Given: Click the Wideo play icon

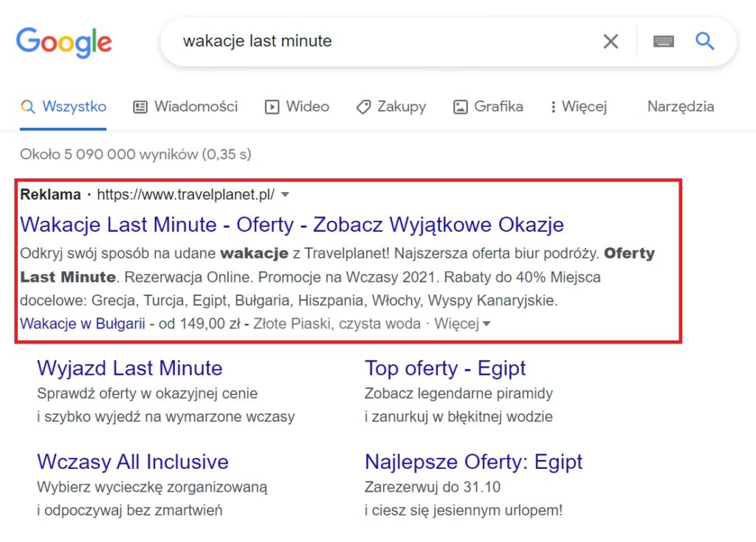Looking at the screenshot, I should pos(272,107).
